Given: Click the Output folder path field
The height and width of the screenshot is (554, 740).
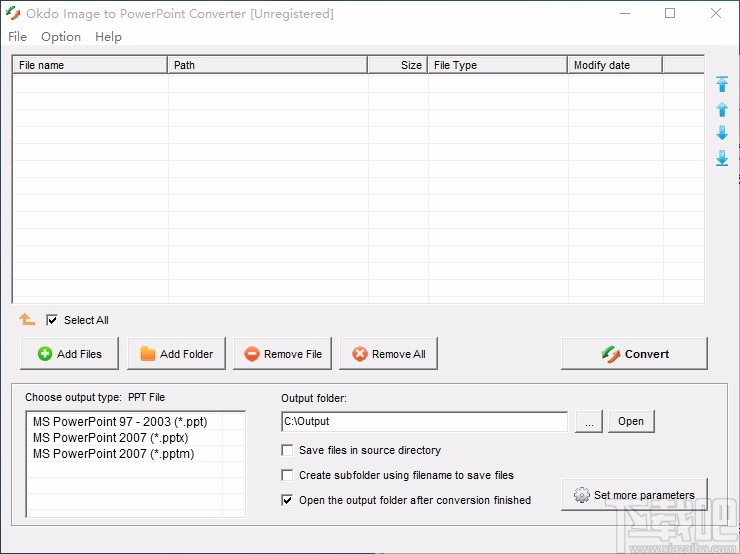Looking at the screenshot, I should click(424, 421).
